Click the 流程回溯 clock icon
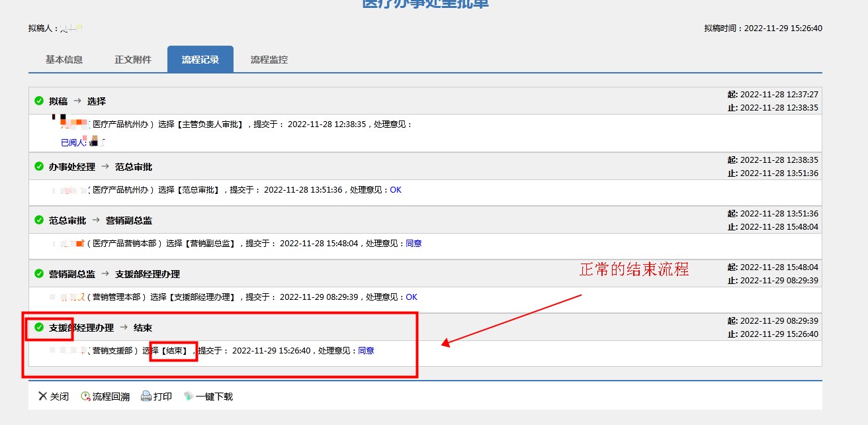The image size is (868, 425). tap(85, 397)
